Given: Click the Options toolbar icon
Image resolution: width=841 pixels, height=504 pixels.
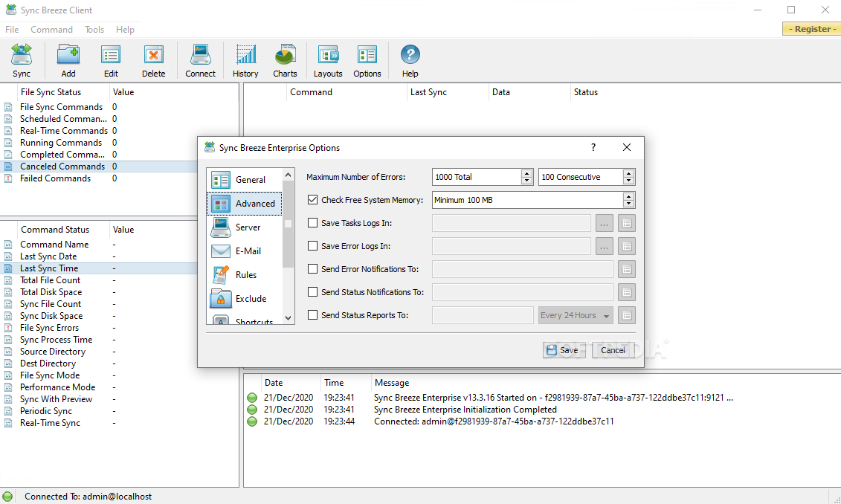Looking at the screenshot, I should click(x=367, y=61).
